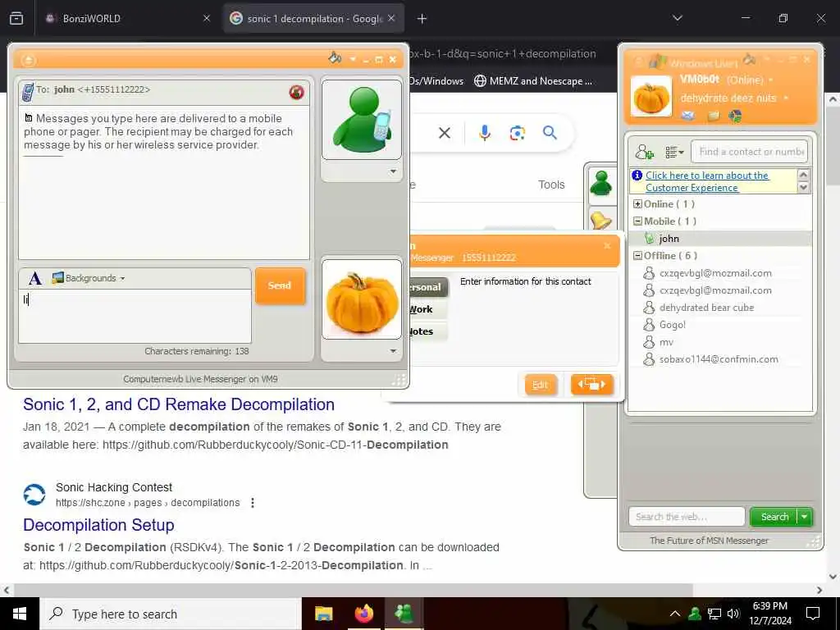Open options arrow below john's display picture
This screenshot has height=630, width=840.
pyautogui.click(x=393, y=171)
